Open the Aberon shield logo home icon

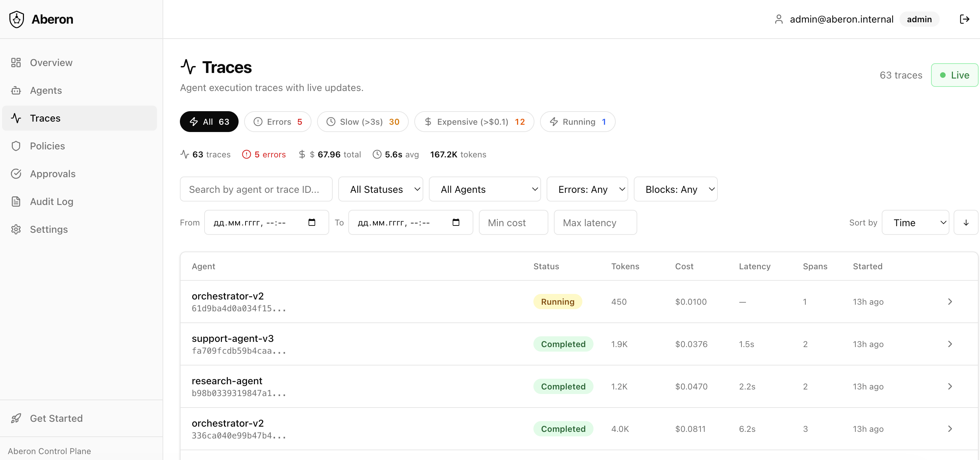tap(16, 19)
